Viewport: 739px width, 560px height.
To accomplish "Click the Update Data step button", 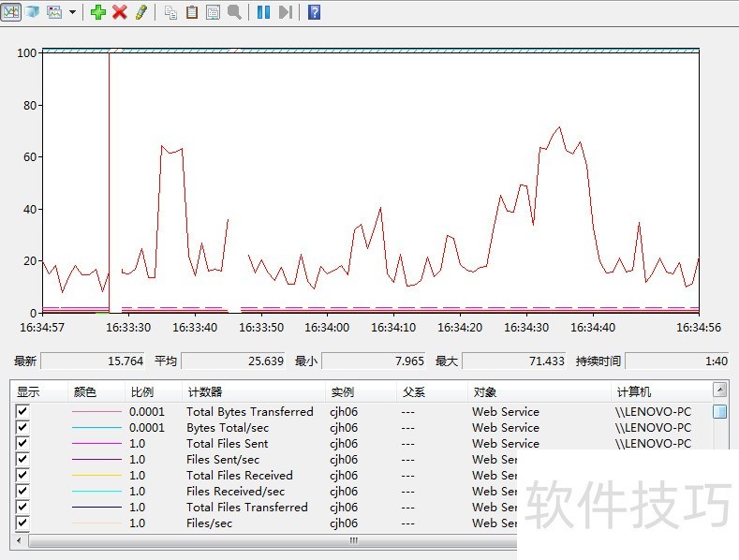I will [285, 12].
